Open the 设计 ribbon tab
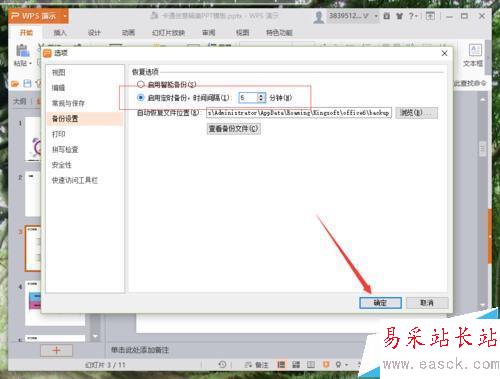500x379 pixels. (x=94, y=32)
